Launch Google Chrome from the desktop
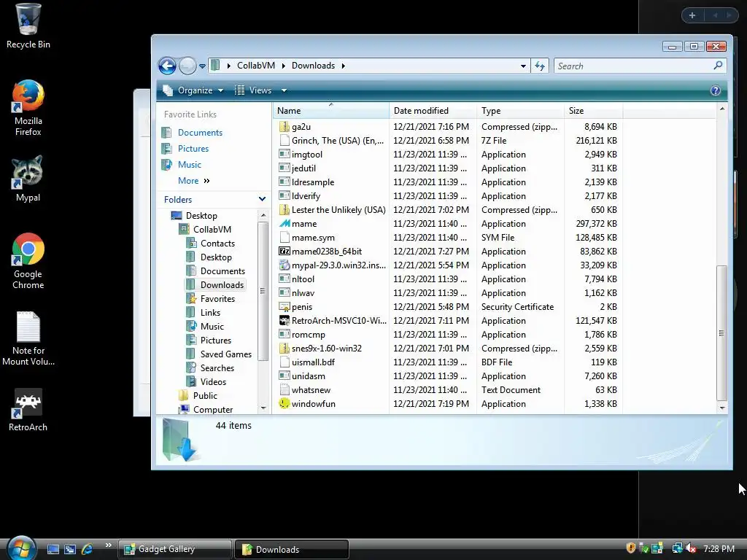This screenshot has width=747, height=560. tap(28, 261)
